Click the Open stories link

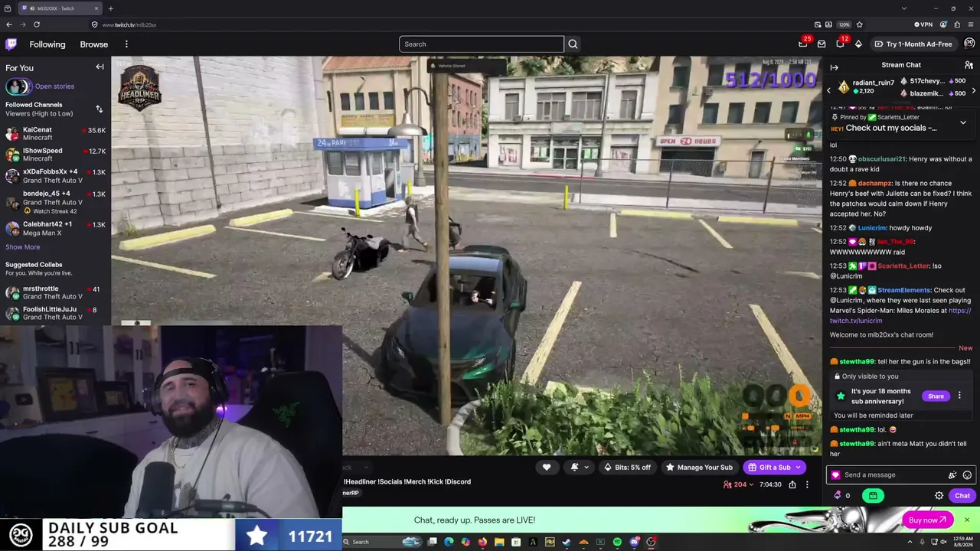(54, 86)
